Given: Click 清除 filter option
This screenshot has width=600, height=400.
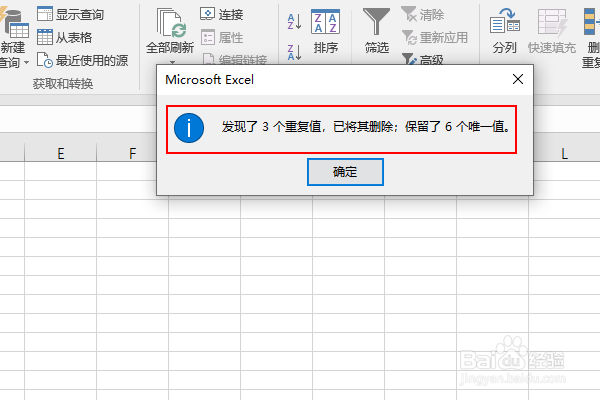Looking at the screenshot, I should 422,15.
